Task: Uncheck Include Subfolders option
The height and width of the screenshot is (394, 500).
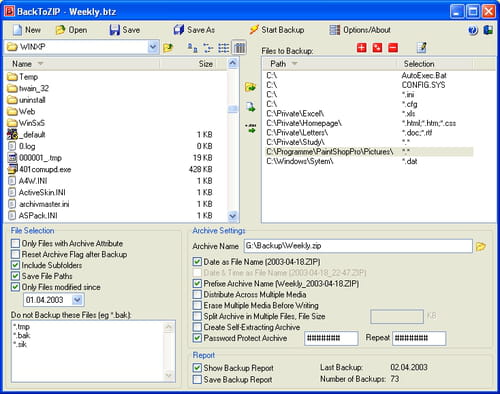Action: click(x=15, y=265)
